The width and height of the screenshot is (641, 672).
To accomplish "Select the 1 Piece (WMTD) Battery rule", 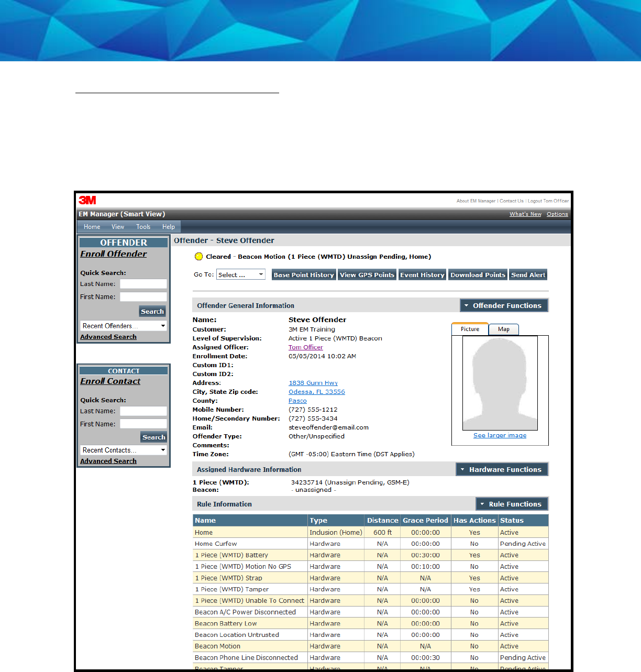I will click(231, 555).
